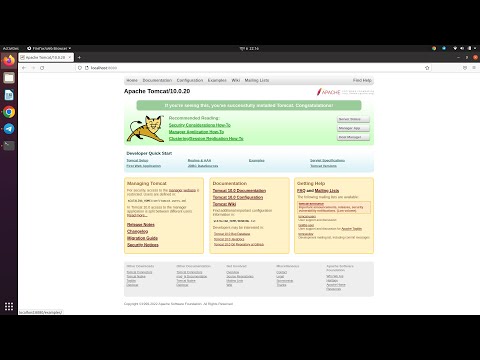Click Home in the Tomcat navigation bar

[x=132, y=80]
